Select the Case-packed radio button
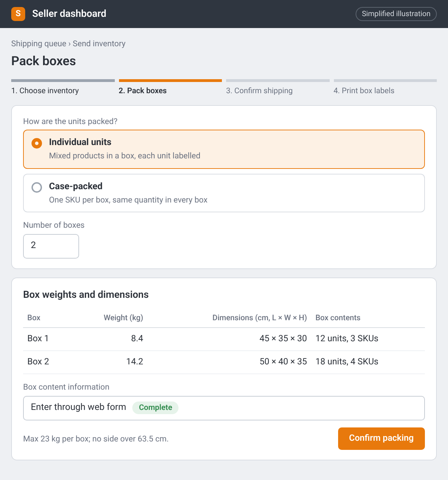Screen dimensions: 448x480 coord(37,187)
